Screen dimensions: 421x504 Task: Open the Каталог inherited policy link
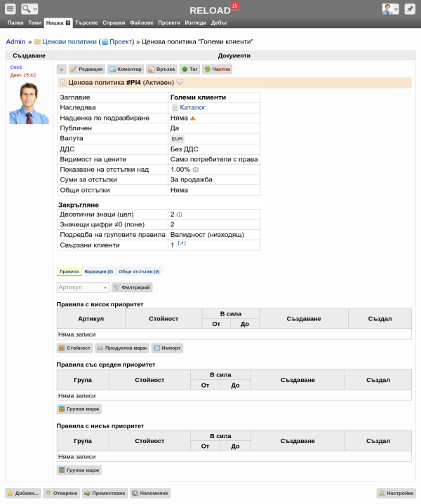(x=192, y=108)
